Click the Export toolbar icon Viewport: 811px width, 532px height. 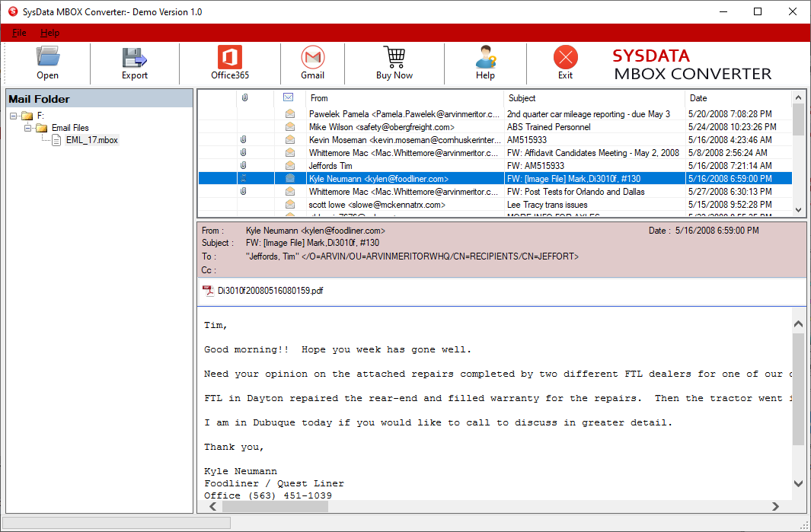[135, 58]
